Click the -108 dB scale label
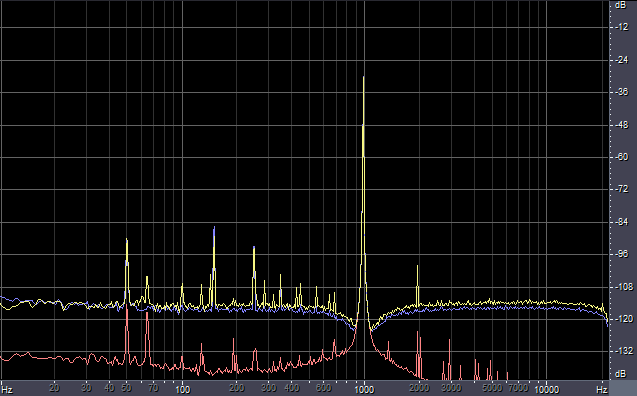The width and height of the screenshot is (637, 396). click(x=624, y=287)
